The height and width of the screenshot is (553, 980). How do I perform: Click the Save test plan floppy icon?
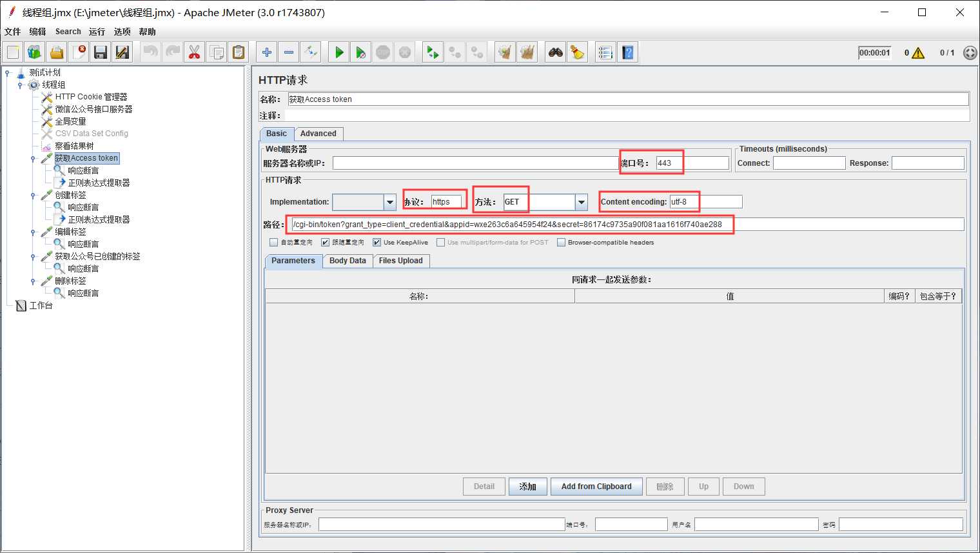pos(101,53)
